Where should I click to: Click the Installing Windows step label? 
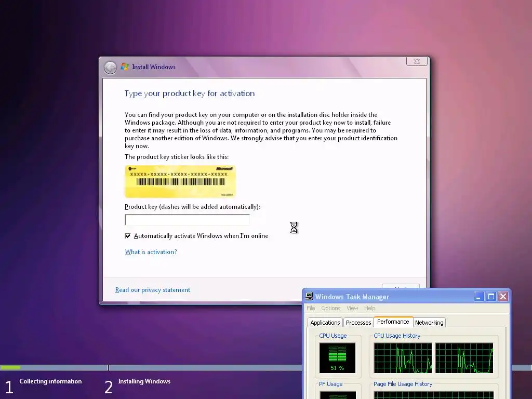click(144, 381)
